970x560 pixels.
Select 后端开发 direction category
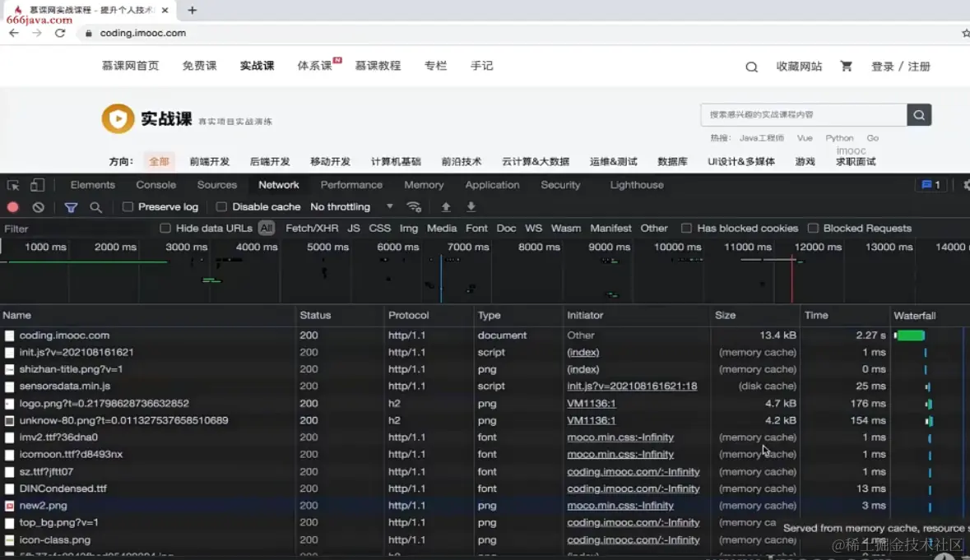tap(270, 161)
